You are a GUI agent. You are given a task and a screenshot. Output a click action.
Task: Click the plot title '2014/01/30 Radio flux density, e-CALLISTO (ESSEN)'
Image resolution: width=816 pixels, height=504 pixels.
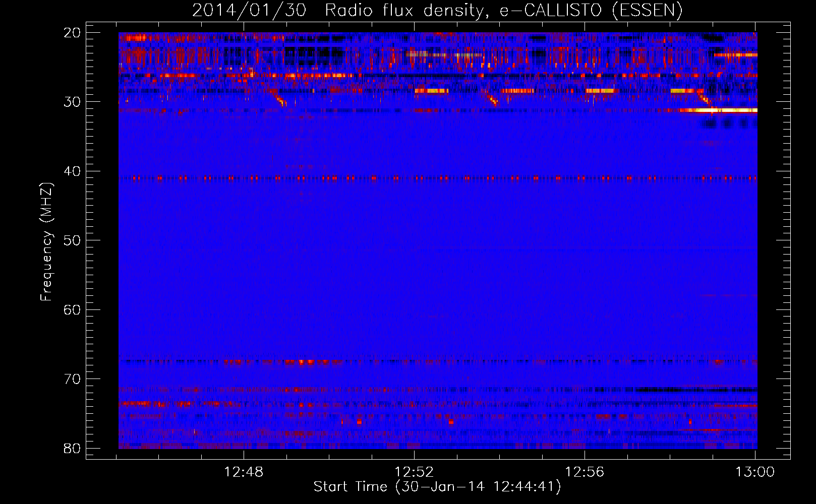click(x=437, y=11)
